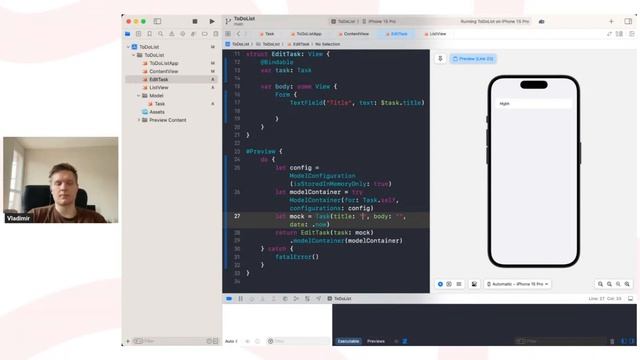This screenshot has height=360, width=640.
Task: Enable selectable preview mode
Action: [449, 284]
